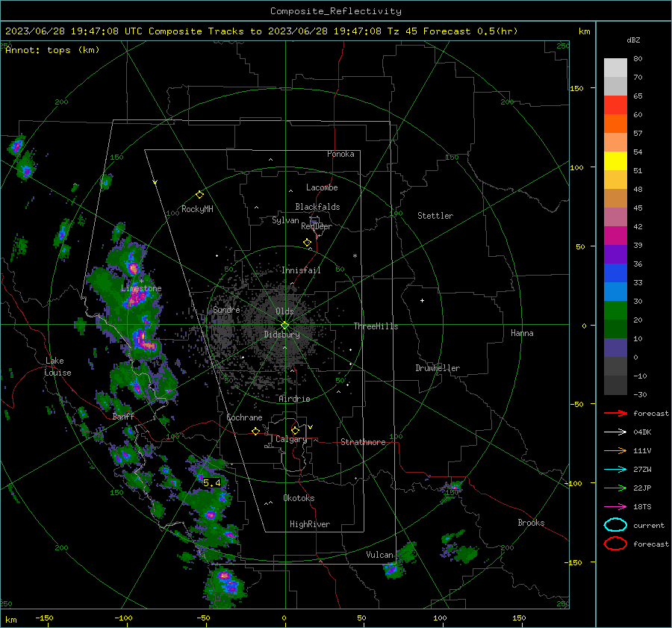Click the timestamp and forecast header line
The width and height of the screenshot is (672, 628).
click(261, 31)
